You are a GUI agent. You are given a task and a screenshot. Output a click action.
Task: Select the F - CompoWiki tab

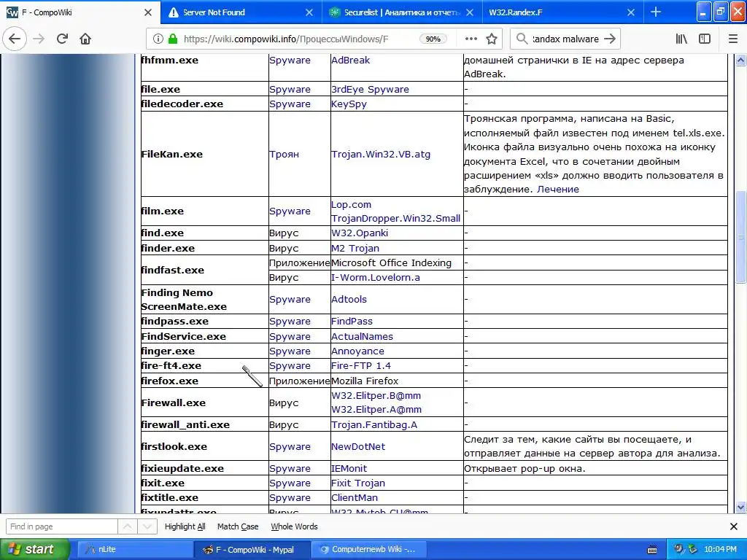pyautogui.click(x=80, y=12)
